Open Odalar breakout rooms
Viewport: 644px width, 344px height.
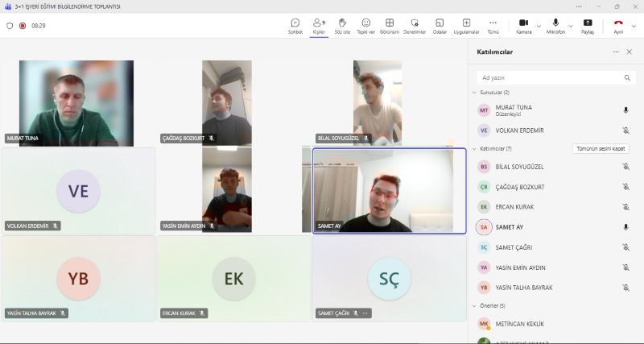coord(440,25)
